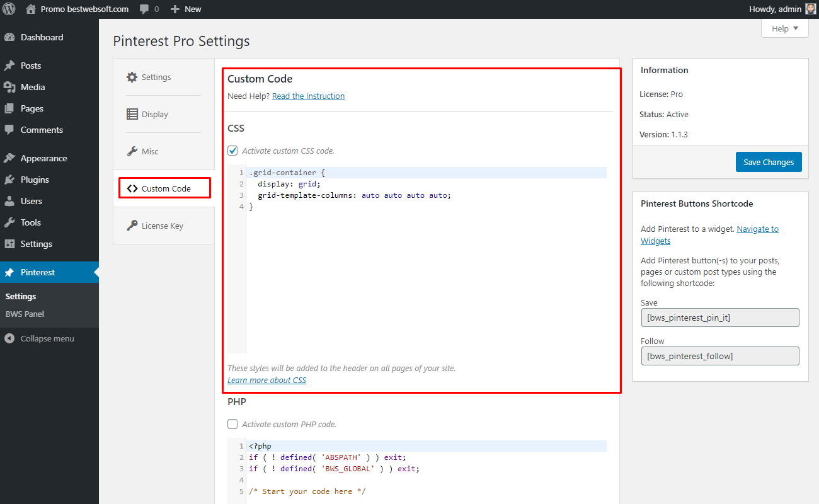Screen dimensions: 819x504
Task: Expand the Help dropdown
Action: [785, 28]
